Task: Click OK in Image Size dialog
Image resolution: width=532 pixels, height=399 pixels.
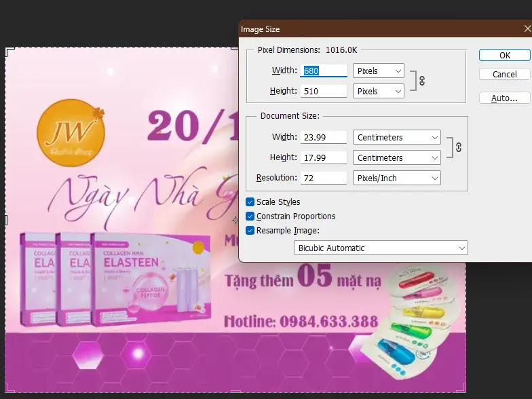Action: (504, 56)
